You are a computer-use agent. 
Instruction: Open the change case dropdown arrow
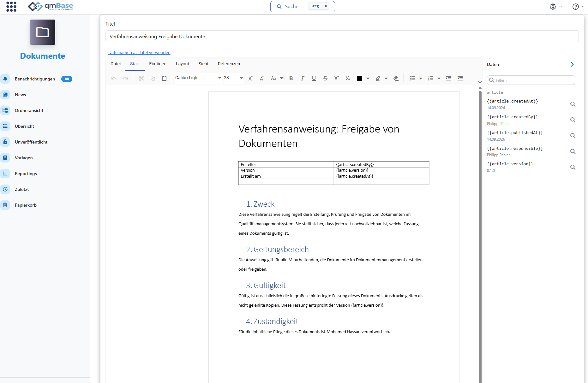pyautogui.click(x=282, y=79)
